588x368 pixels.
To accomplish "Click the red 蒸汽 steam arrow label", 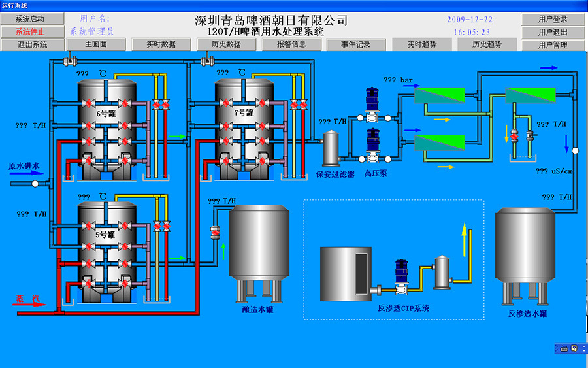I will click(x=29, y=301).
